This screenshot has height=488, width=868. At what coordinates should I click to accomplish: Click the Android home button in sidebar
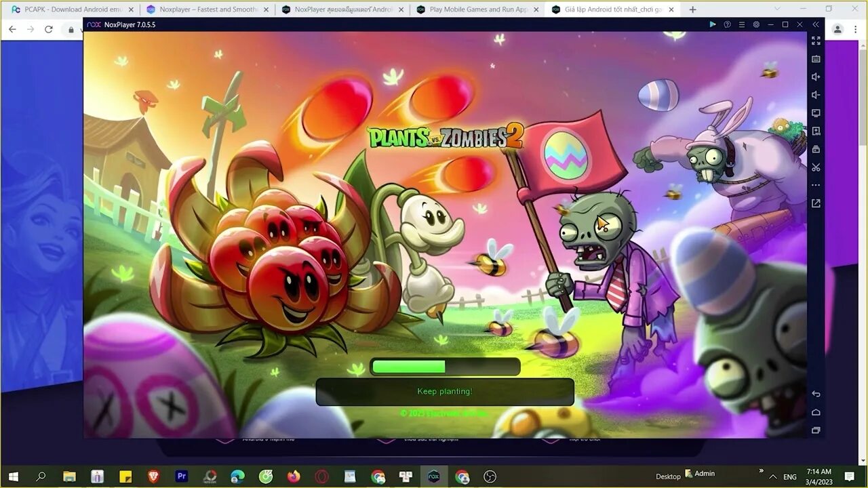click(x=816, y=412)
